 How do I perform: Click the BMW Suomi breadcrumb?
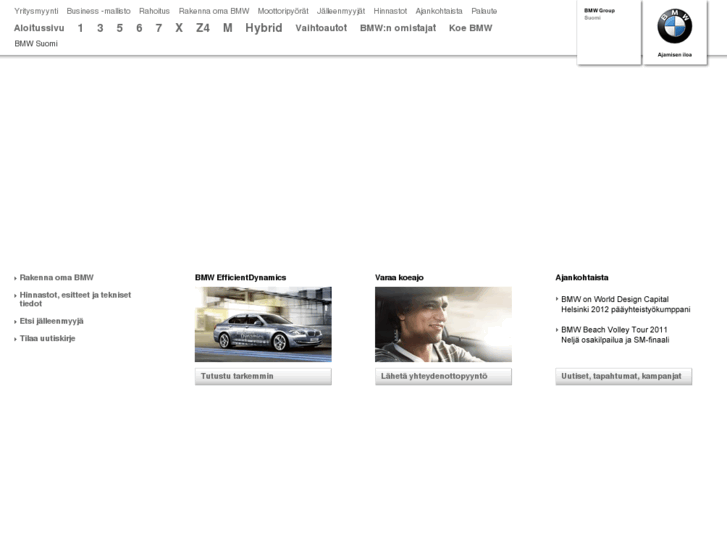[x=36, y=44]
